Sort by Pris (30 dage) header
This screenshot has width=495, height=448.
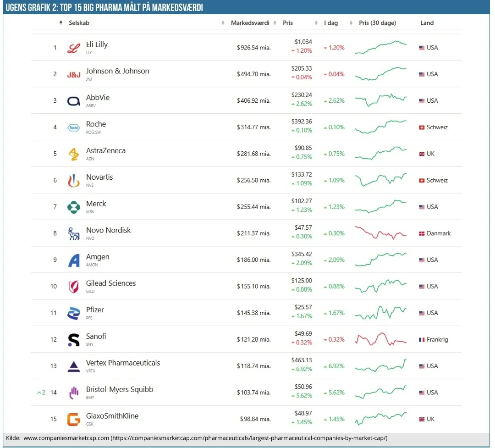tap(377, 23)
